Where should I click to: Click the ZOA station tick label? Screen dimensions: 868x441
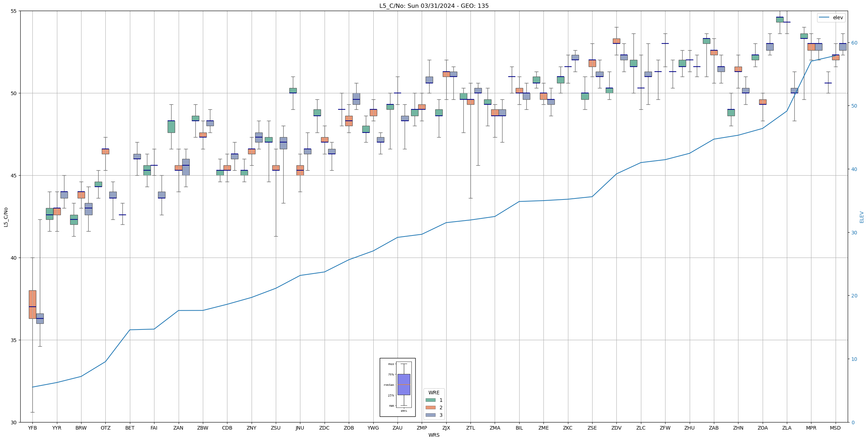763,428
